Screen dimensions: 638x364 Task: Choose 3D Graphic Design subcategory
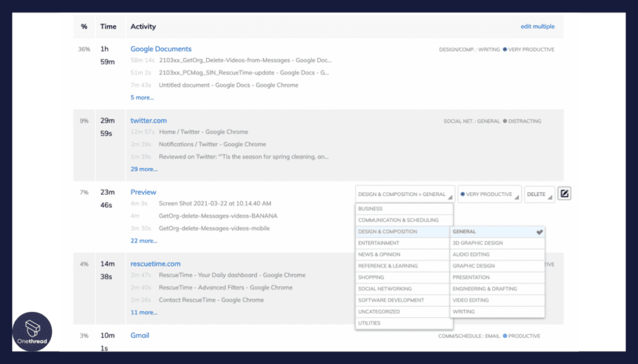497,243
